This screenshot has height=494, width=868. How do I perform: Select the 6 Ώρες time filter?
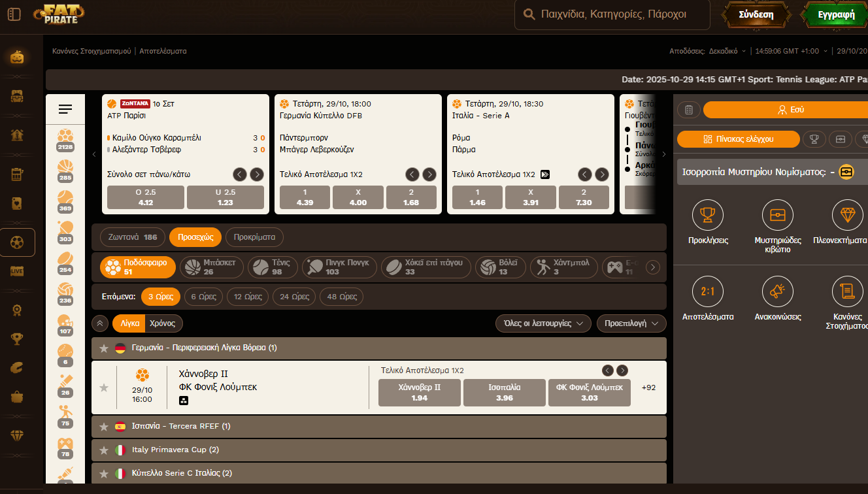point(203,297)
